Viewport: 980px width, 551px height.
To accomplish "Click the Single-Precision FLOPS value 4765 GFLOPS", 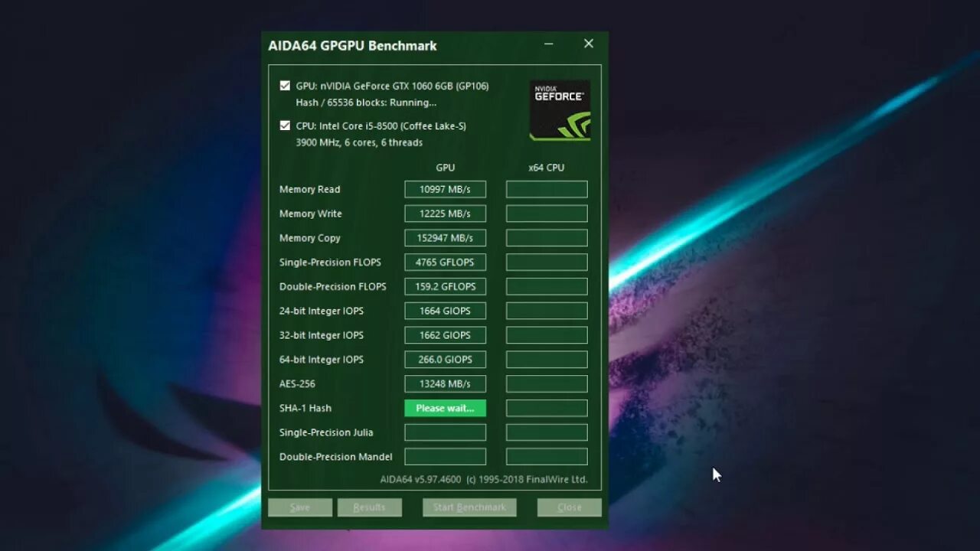I will pos(445,262).
